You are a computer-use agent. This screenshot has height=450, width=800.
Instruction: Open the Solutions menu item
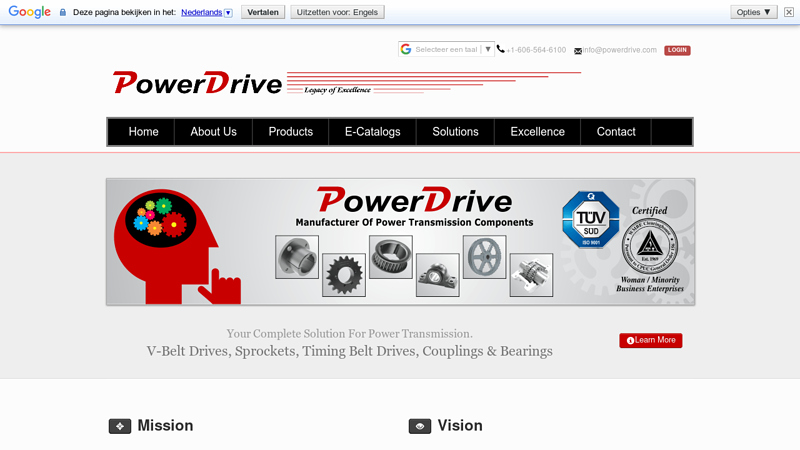click(456, 132)
